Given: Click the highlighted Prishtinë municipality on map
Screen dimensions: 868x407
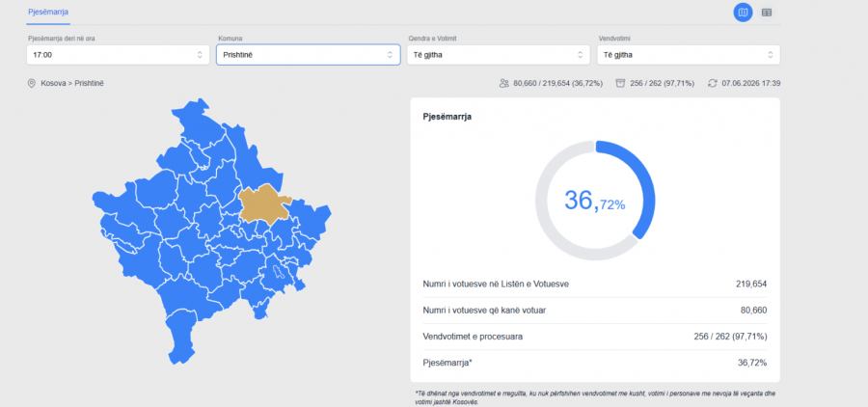Looking at the screenshot, I should pos(261,203).
